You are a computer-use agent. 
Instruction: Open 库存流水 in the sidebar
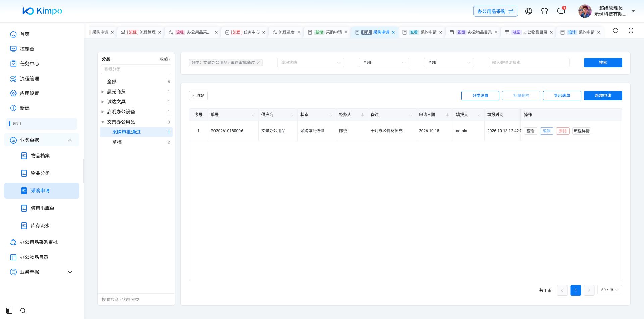tap(40, 226)
